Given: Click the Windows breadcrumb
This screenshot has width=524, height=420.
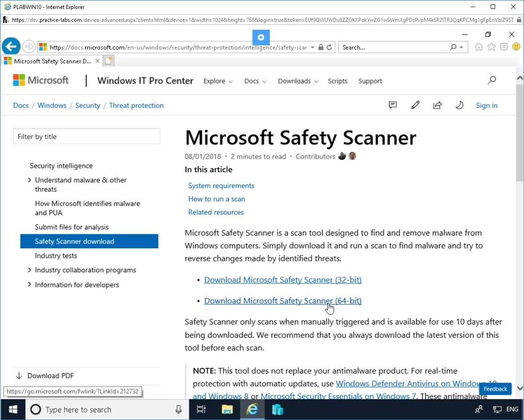Looking at the screenshot, I should pos(52,106).
